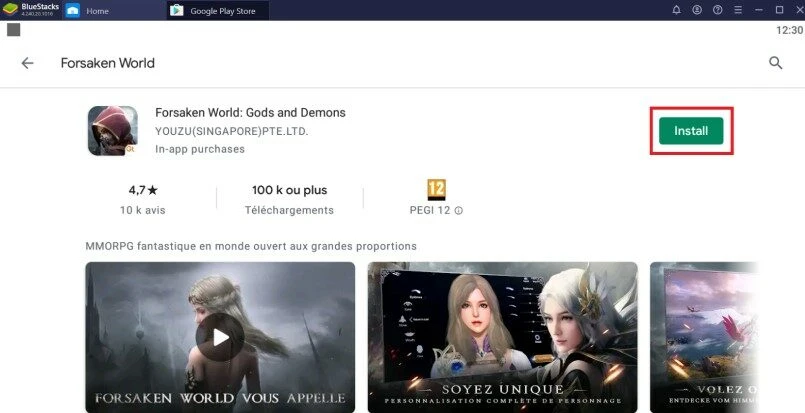Screen dimensions: 805x413
Task: Open the flying screenshot thumbnail
Action: tap(704, 337)
